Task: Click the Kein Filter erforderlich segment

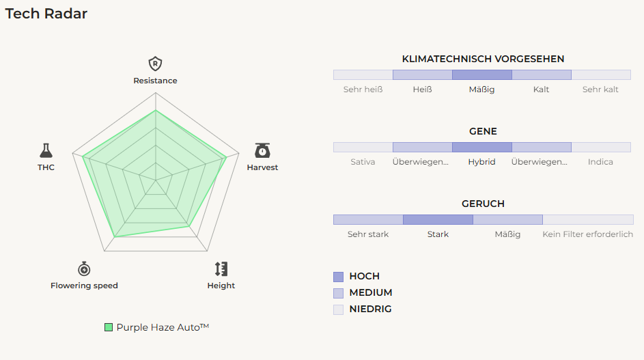Action: [x=587, y=220]
